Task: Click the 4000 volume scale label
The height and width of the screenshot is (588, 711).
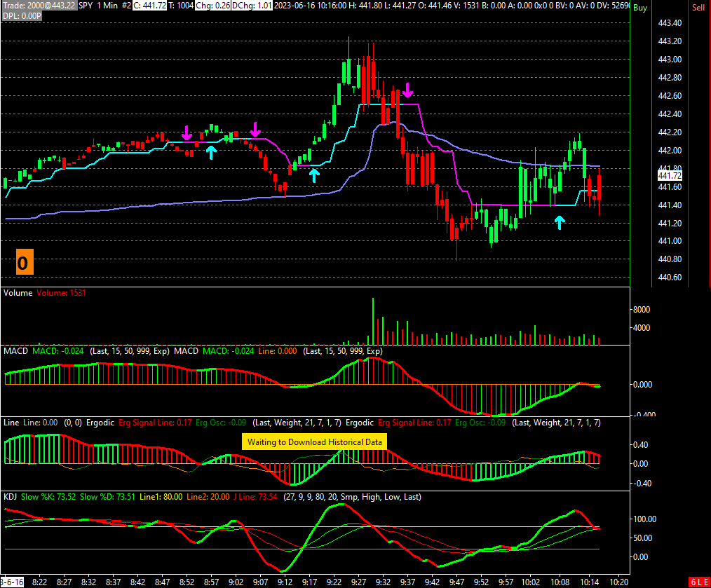Action: 641,328
